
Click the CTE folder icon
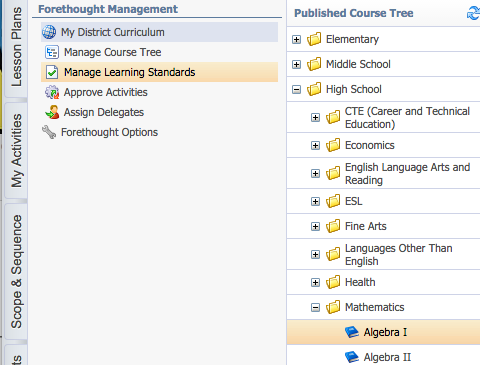click(333, 117)
